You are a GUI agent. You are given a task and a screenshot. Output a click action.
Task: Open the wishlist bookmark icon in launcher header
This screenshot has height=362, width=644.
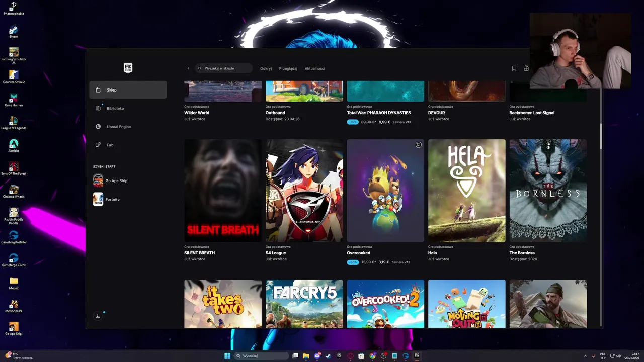[x=514, y=68]
